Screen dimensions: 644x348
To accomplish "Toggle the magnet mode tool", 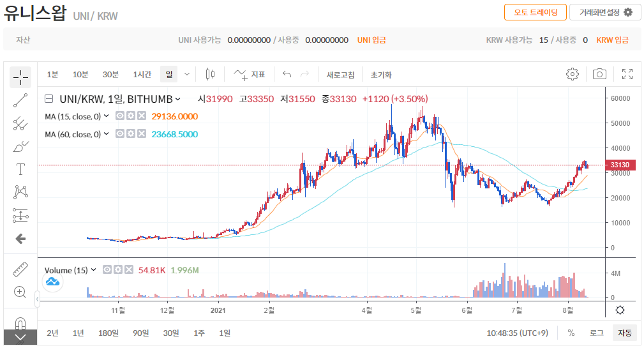I will (x=20, y=323).
